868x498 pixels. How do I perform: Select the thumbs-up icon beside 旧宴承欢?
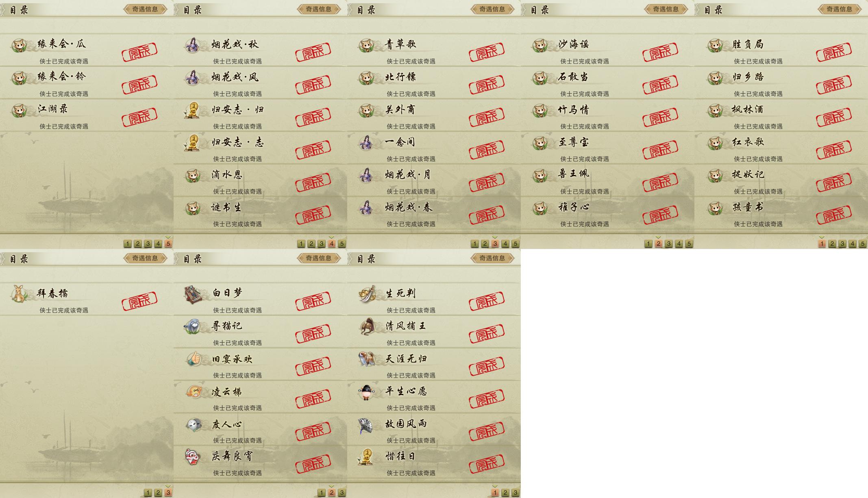click(x=194, y=359)
